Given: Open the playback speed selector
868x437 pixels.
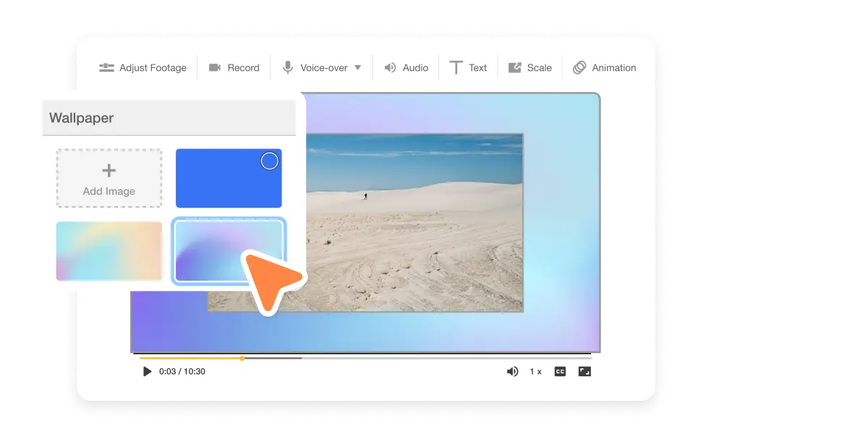Looking at the screenshot, I should pyautogui.click(x=536, y=371).
